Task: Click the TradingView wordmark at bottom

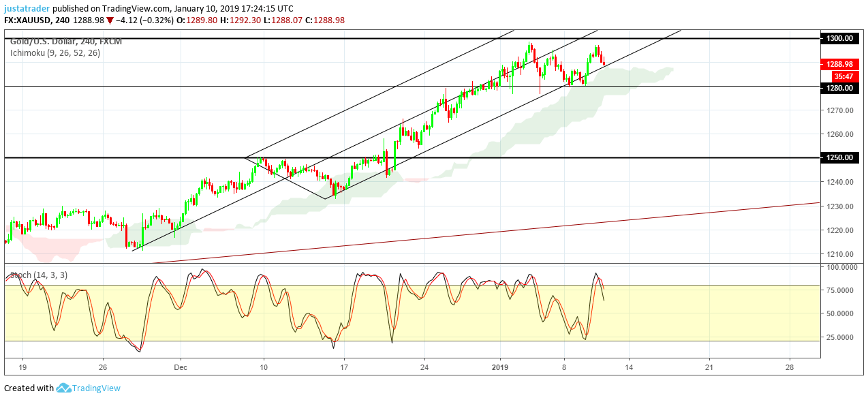Action: click(x=97, y=388)
